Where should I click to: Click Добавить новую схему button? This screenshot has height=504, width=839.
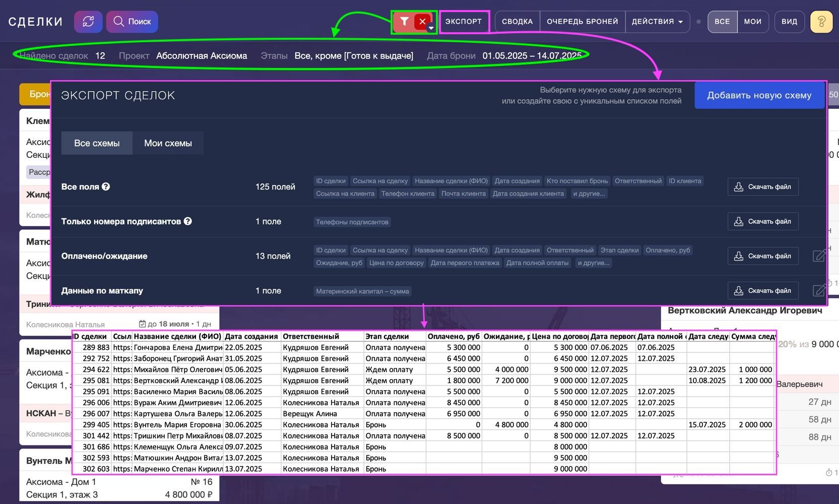click(x=759, y=95)
